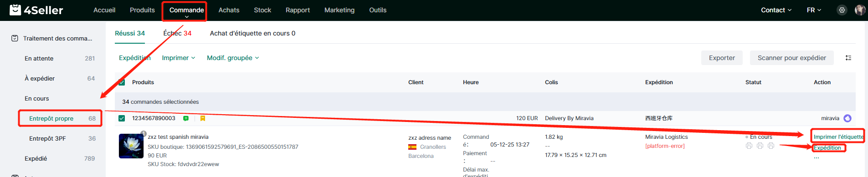Click the En cours status text in order row
The height and width of the screenshot is (177, 868).
pyautogui.click(x=761, y=137)
